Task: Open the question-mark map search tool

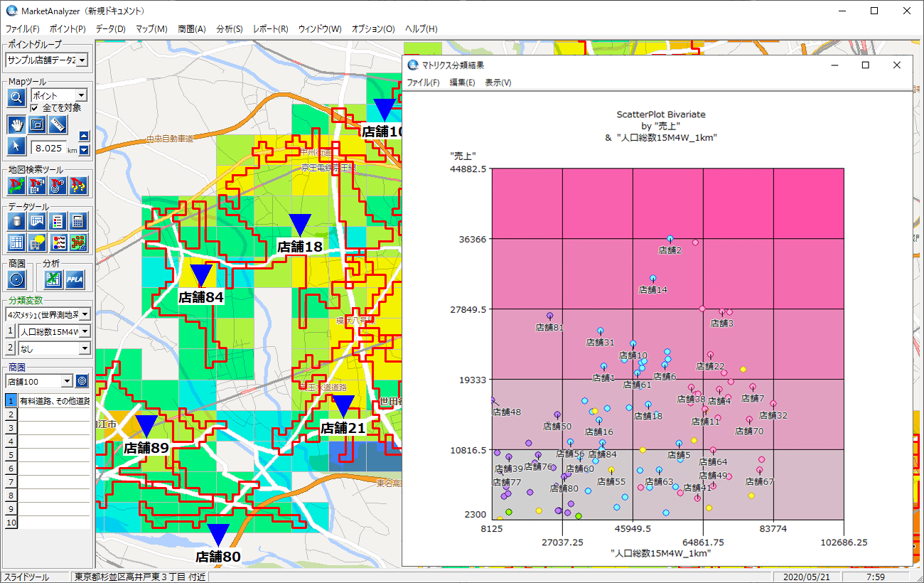Action: click(x=78, y=186)
